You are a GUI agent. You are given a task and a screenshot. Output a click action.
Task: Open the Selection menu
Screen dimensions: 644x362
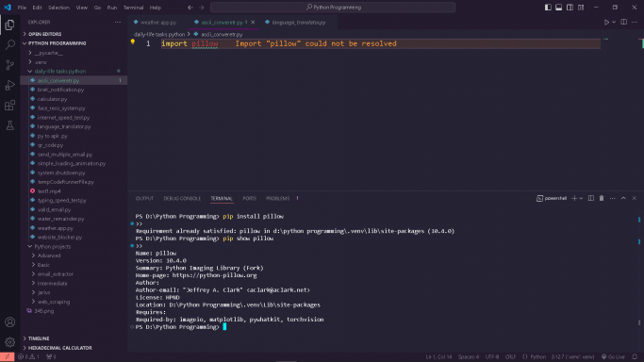58,8
